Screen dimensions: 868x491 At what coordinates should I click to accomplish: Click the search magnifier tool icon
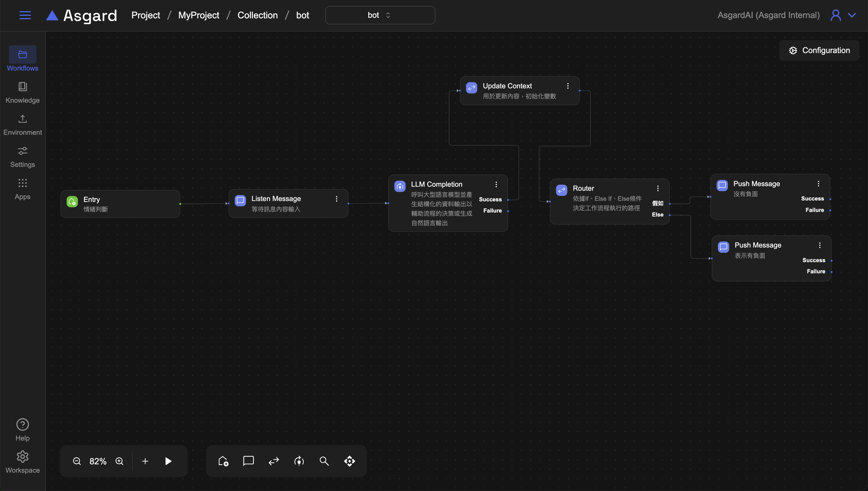[x=324, y=461]
